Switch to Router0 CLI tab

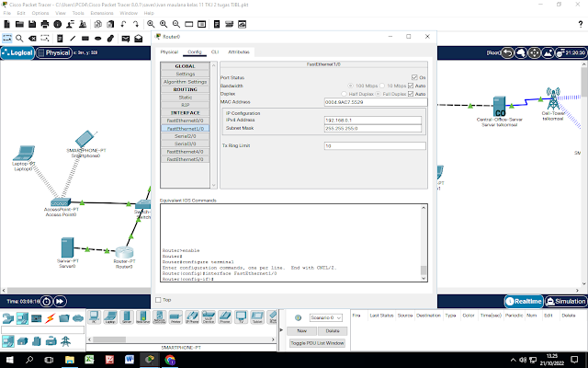(x=215, y=52)
